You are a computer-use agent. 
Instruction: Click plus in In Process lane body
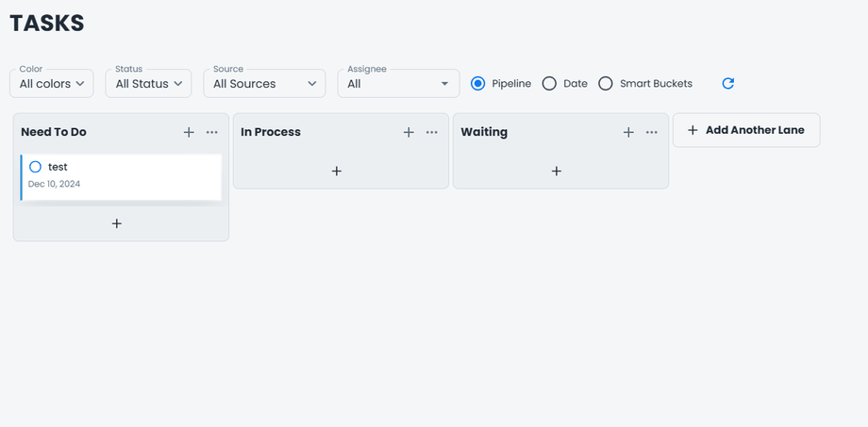coord(337,171)
